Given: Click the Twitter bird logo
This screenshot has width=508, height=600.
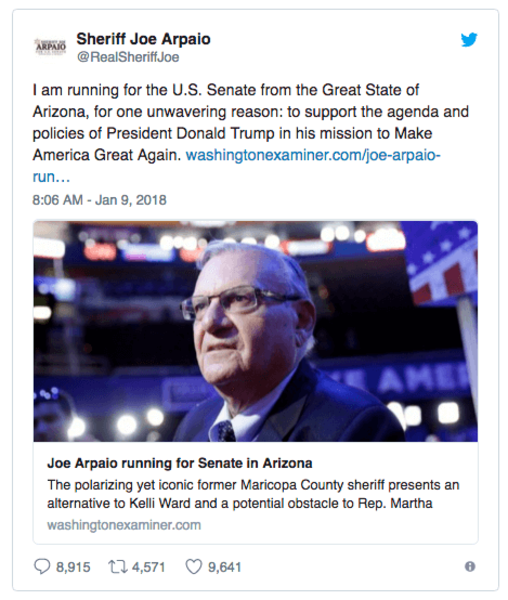Looking at the screenshot, I should tap(469, 39).
